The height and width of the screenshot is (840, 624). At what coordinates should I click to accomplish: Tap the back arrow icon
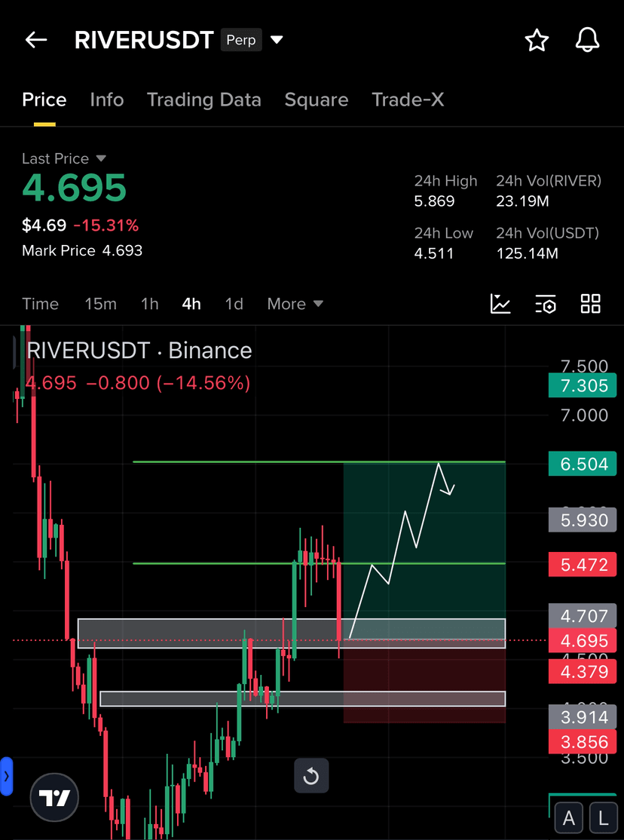pos(36,40)
